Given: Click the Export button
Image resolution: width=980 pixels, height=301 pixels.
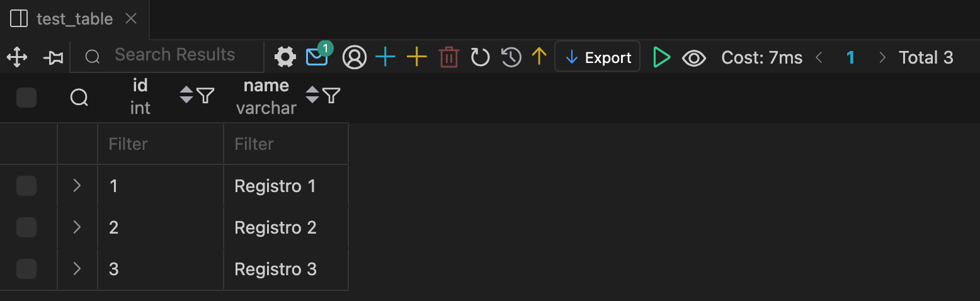Looking at the screenshot, I should (598, 57).
